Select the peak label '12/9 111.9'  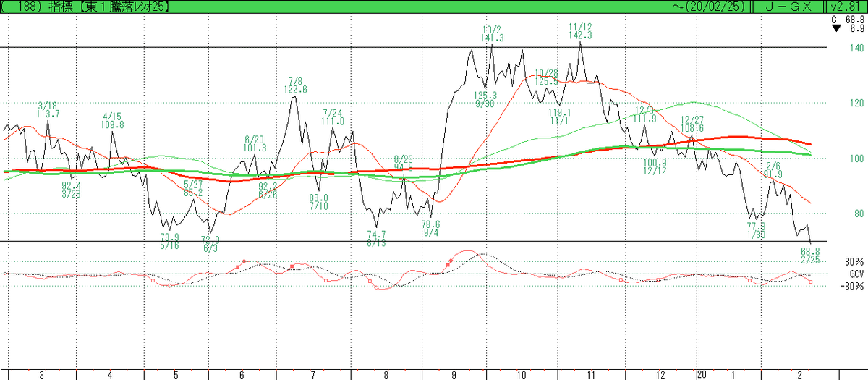(644, 114)
